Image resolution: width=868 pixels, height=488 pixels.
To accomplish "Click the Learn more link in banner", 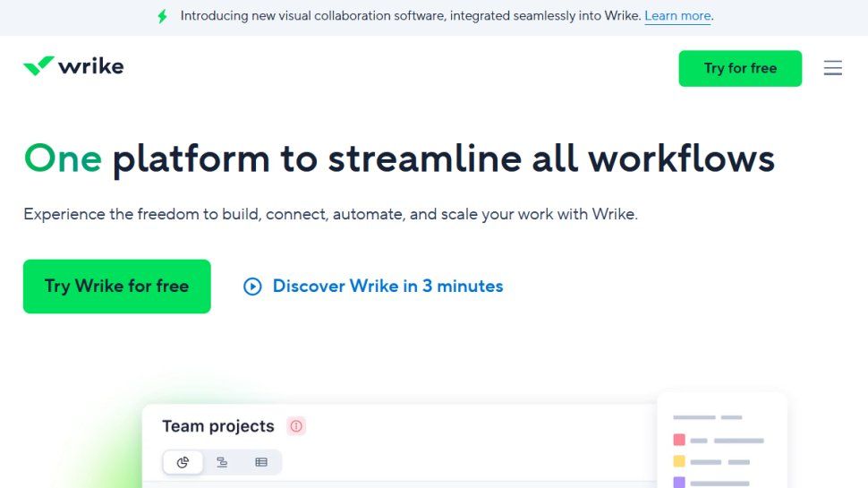I will point(678,16).
